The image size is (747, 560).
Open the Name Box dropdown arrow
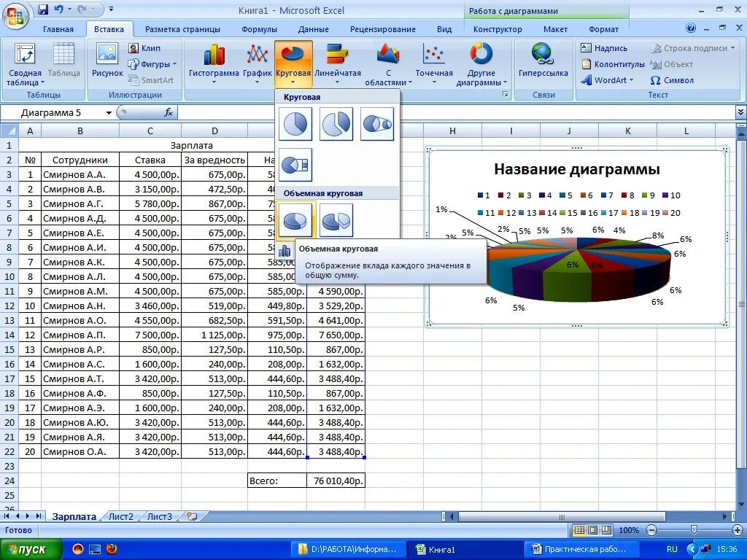tap(109, 113)
